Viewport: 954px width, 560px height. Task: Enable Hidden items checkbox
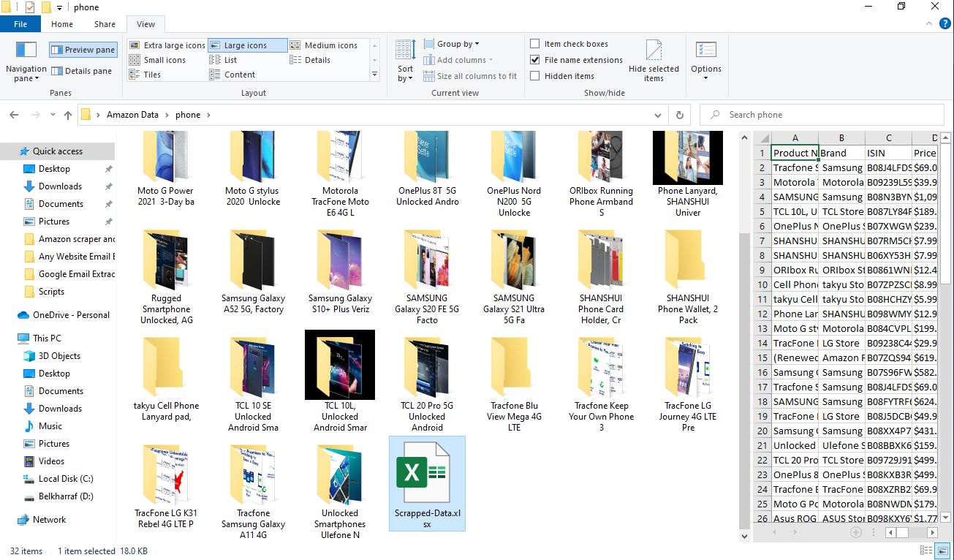[535, 76]
